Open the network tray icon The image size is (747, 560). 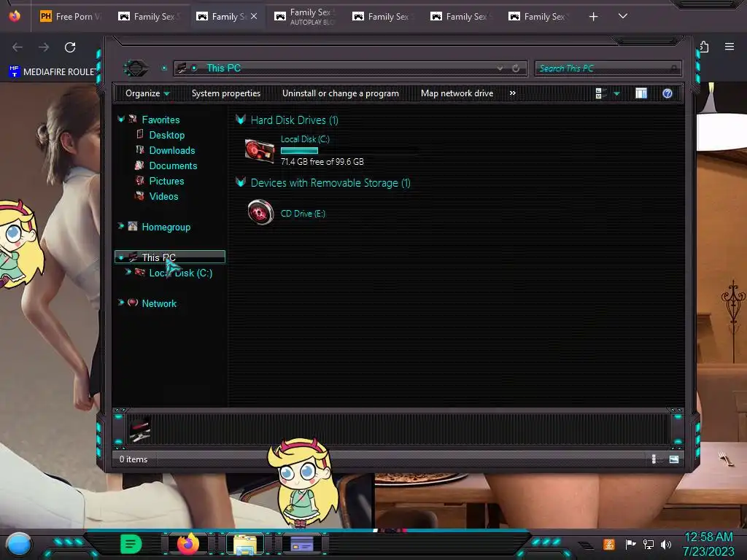pyautogui.click(x=649, y=544)
